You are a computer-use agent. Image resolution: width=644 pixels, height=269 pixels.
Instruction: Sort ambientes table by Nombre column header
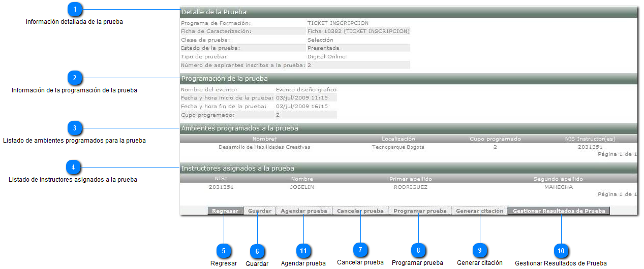(264, 139)
